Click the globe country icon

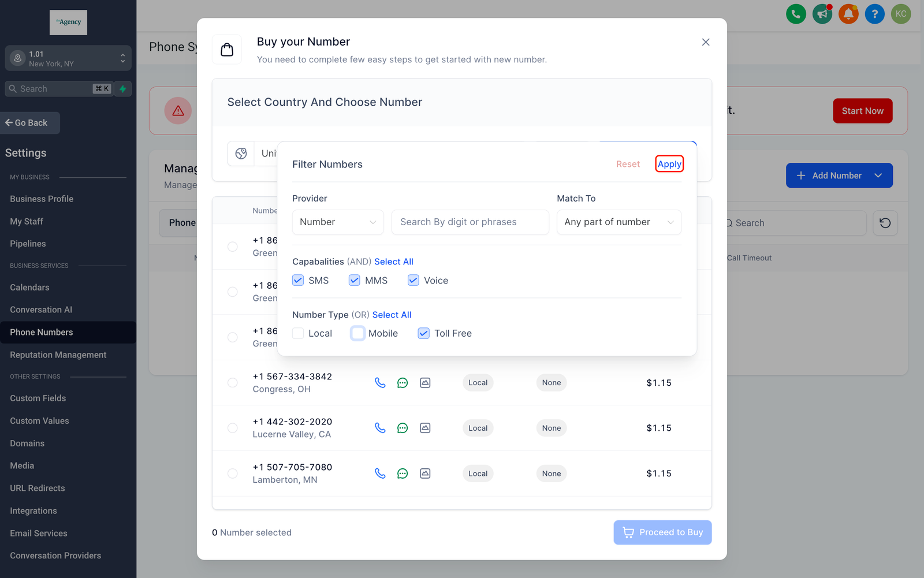click(x=241, y=154)
